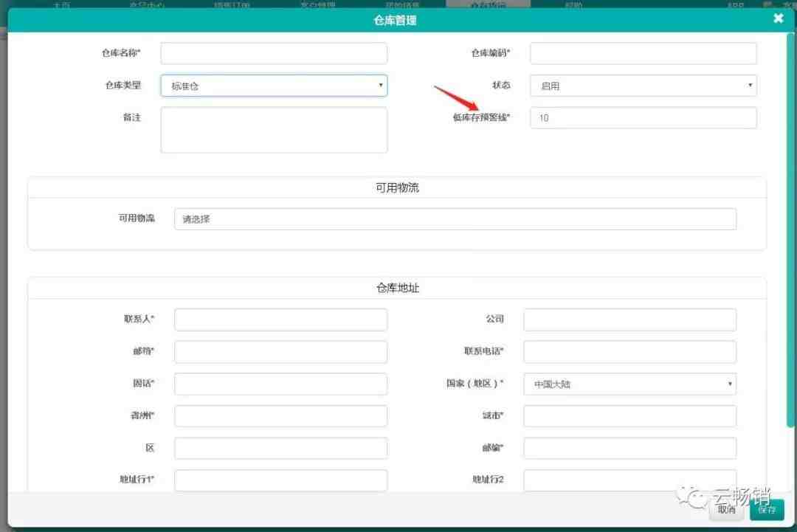Click the 公司 input field
The image size is (797, 532).
tap(629, 319)
